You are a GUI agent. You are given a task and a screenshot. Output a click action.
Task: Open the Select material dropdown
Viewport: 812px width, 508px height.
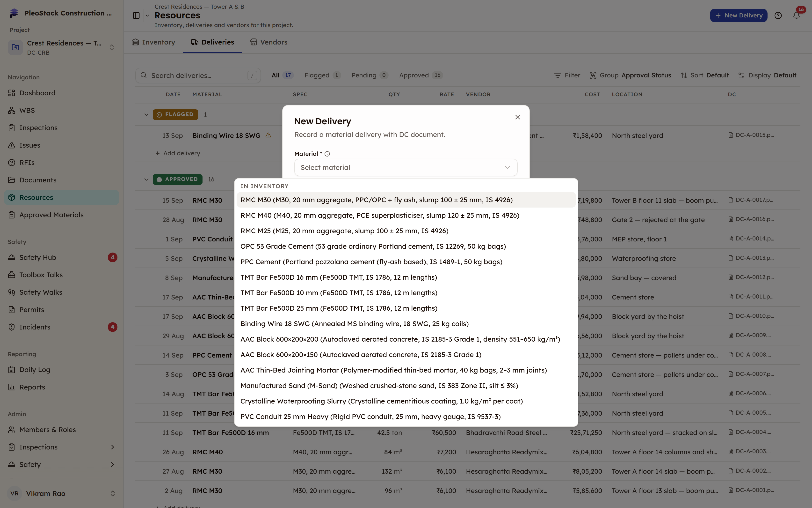click(x=406, y=167)
